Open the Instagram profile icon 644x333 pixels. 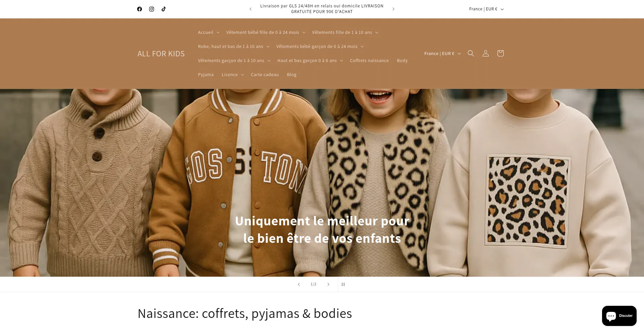click(x=152, y=9)
